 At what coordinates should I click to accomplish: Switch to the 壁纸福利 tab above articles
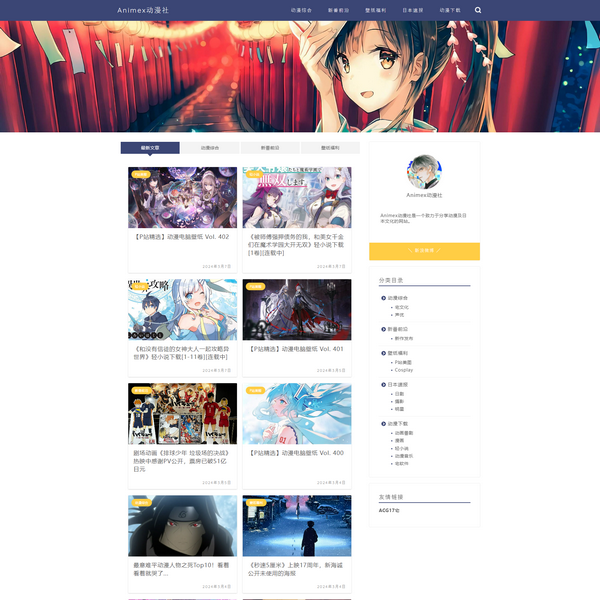pyautogui.click(x=330, y=147)
